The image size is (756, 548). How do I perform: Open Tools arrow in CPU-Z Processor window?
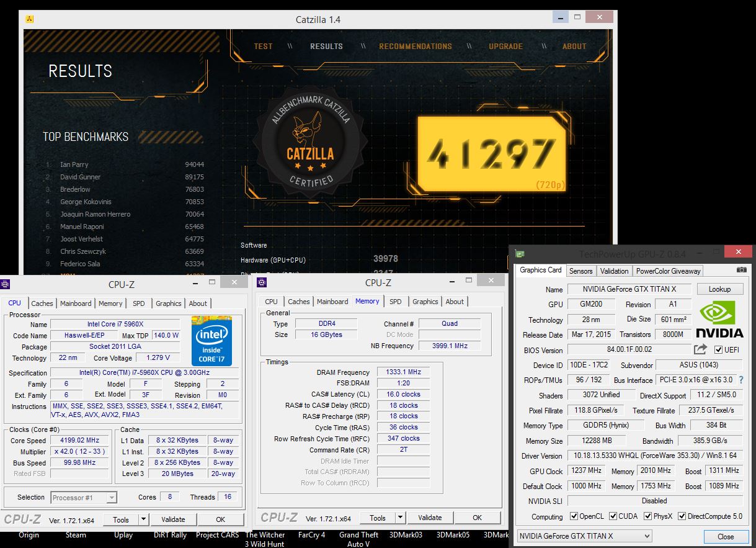(x=143, y=519)
